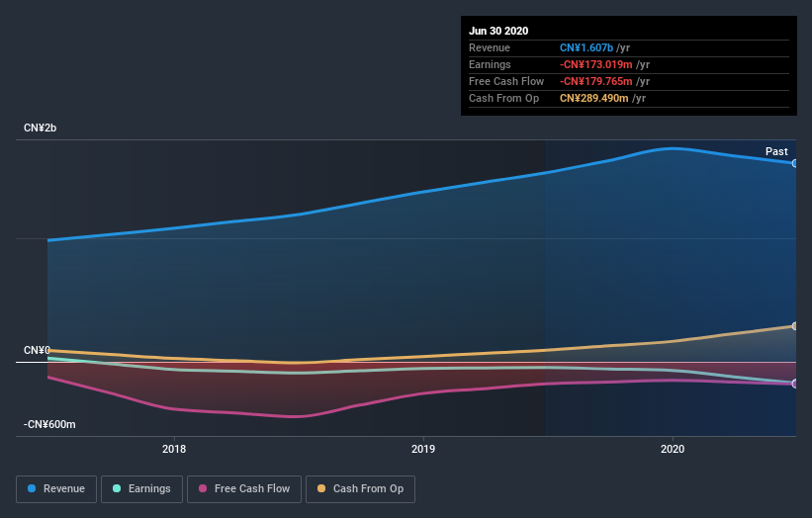Click the Cash From Op endpoint marker on the orange line
This screenshot has height=518, width=812.
tap(795, 326)
